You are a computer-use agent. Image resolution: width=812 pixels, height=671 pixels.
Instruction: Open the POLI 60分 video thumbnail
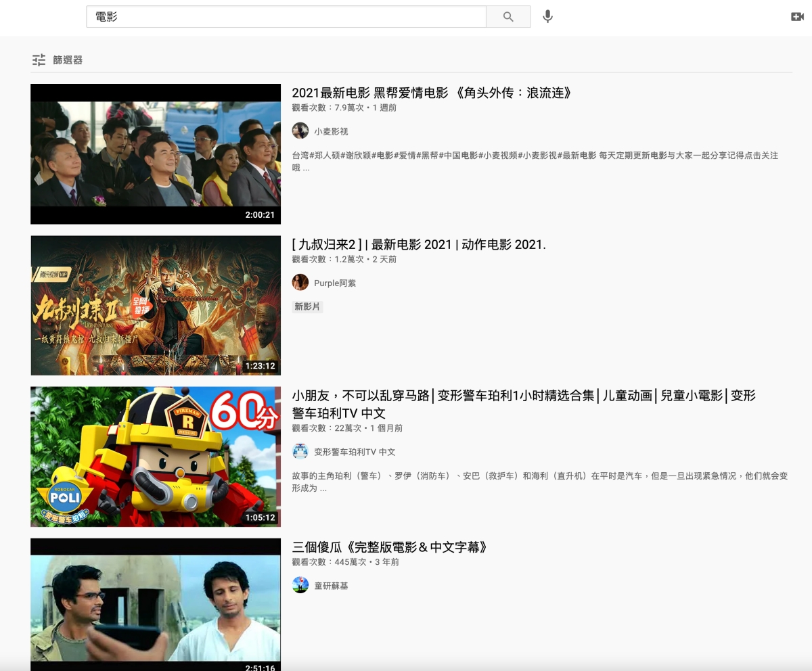(156, 457)
